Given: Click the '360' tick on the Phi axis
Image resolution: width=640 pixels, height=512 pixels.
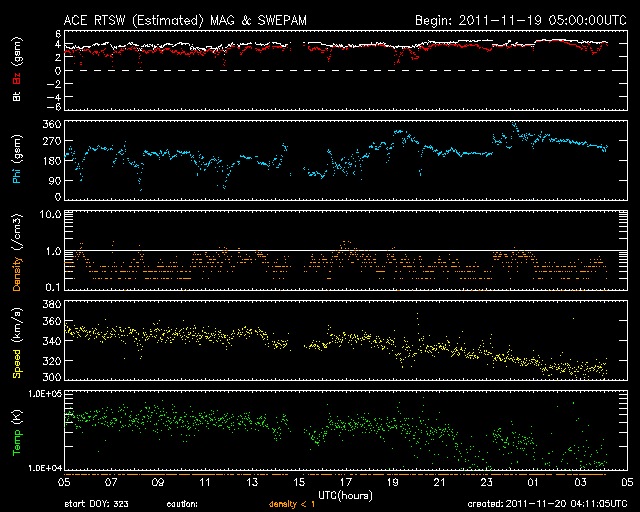Looking at the screenshot, I should coord(52,124).
